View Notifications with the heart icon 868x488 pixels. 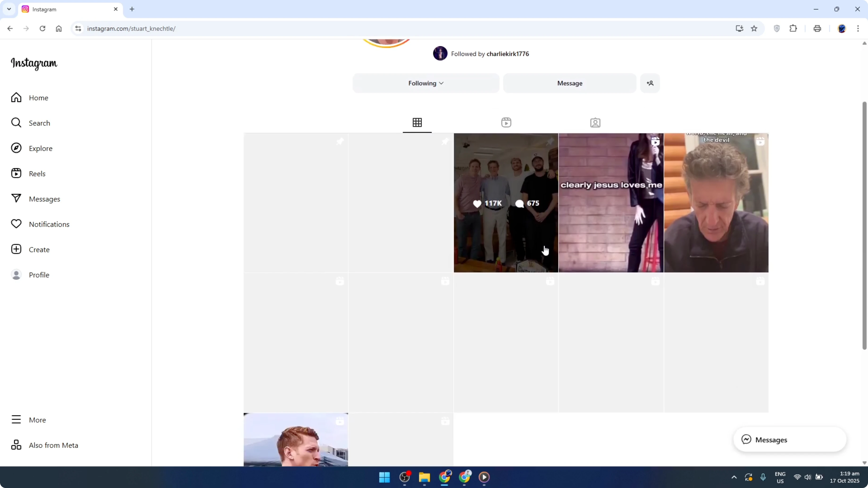click(x=16, y=224)
